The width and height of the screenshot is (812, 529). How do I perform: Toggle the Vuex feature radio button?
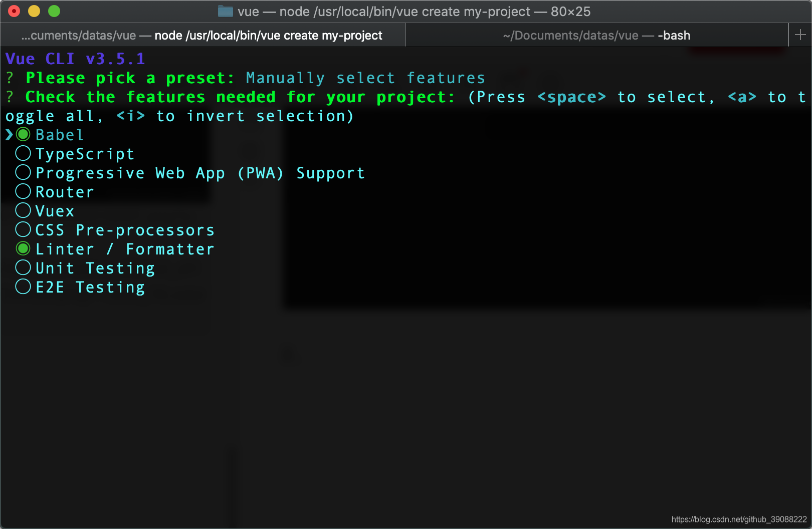coord(23,210)
